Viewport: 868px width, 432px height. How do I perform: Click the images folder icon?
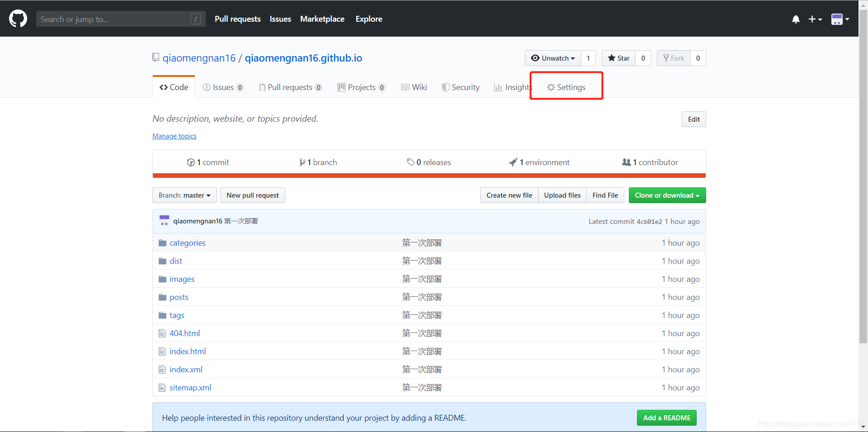point(163,279)
